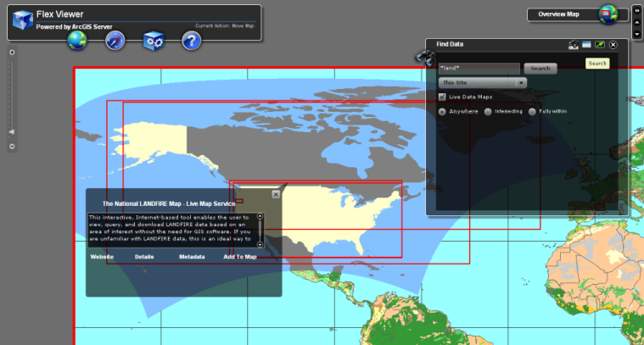
Task: Open the globe Map menu icon
Action: (78, 40)
